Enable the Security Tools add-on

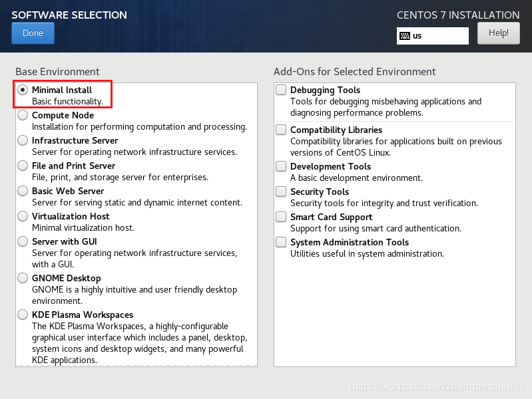[x=281, y=192]
